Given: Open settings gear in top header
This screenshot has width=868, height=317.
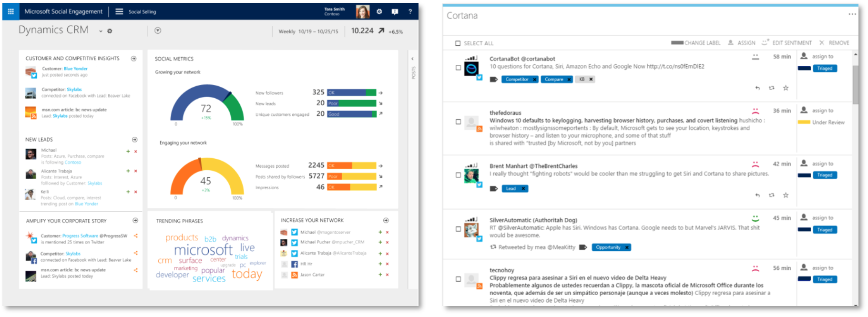Looking at the screenshot, I should coord(379,11).
